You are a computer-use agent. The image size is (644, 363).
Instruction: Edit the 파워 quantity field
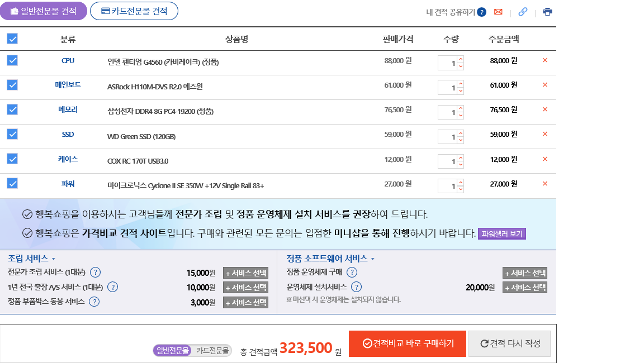[448, 186]
